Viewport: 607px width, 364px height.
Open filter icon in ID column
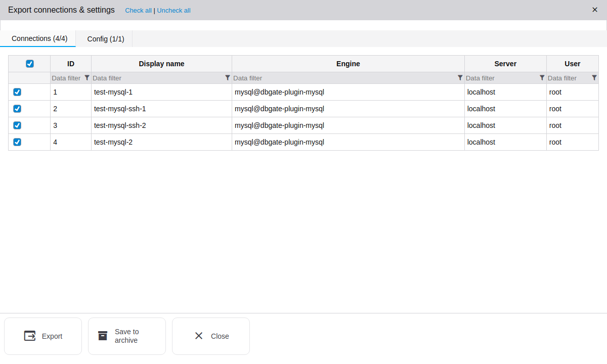87,78
